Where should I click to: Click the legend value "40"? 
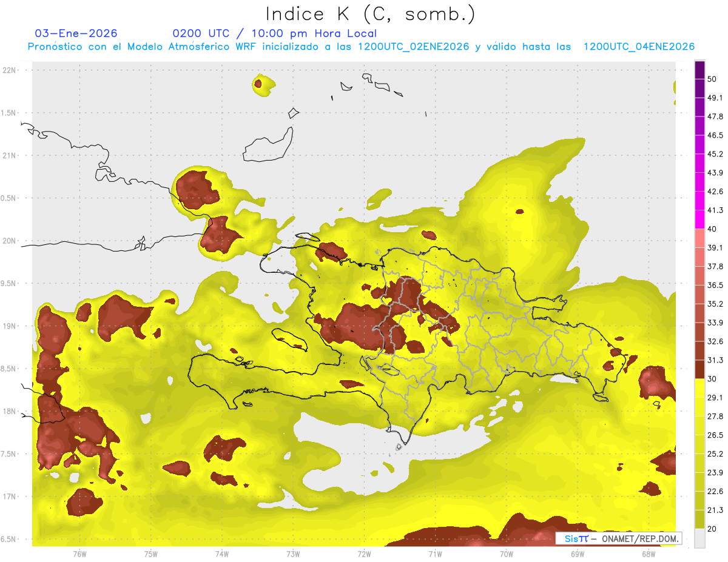[x=713, y=229]
